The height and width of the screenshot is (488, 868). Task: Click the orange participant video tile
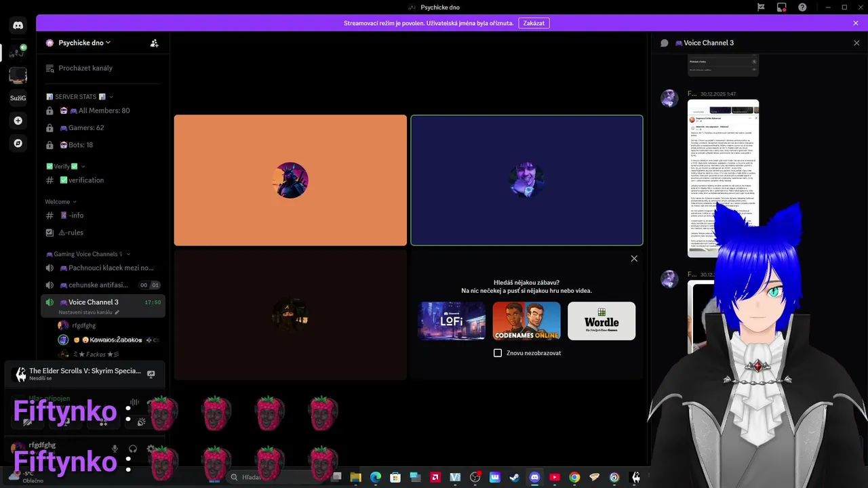pyautogui.click(x=290, y=180)
